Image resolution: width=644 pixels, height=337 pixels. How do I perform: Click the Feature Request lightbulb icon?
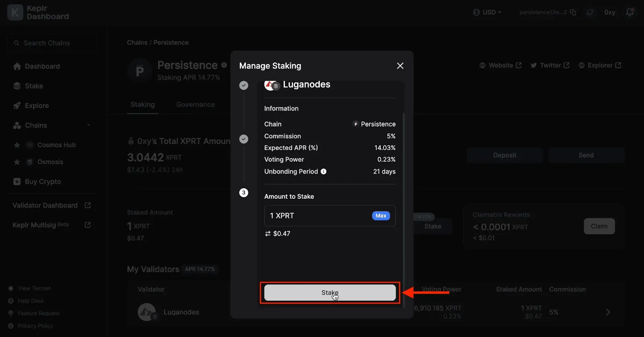click(x=11, y=313)
